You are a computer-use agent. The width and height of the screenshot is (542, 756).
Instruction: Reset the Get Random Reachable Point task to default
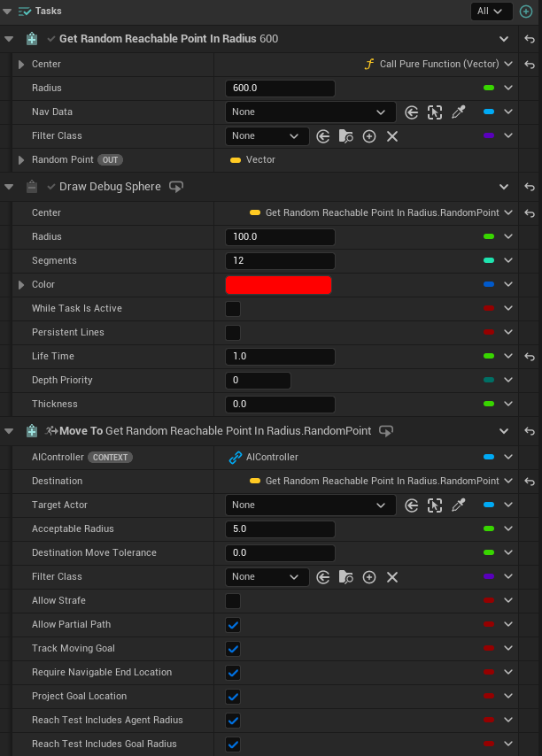(530, 39)
